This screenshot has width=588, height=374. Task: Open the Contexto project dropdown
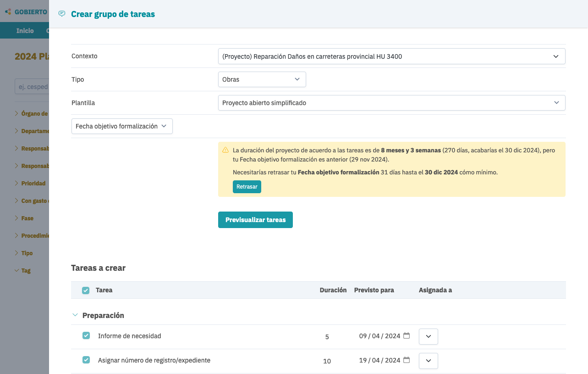tap(391, 56)
